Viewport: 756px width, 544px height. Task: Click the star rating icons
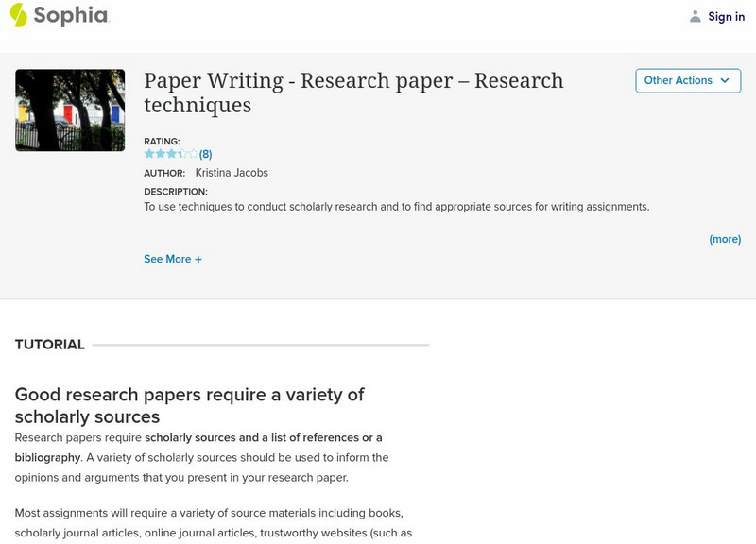[x=171, y=154]
